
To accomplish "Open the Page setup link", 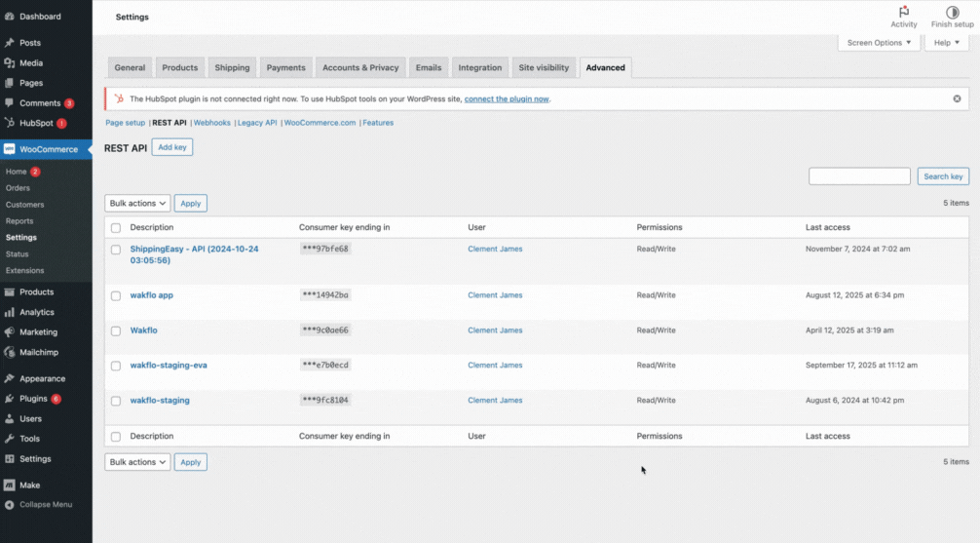I will click(x=125, y=123).
